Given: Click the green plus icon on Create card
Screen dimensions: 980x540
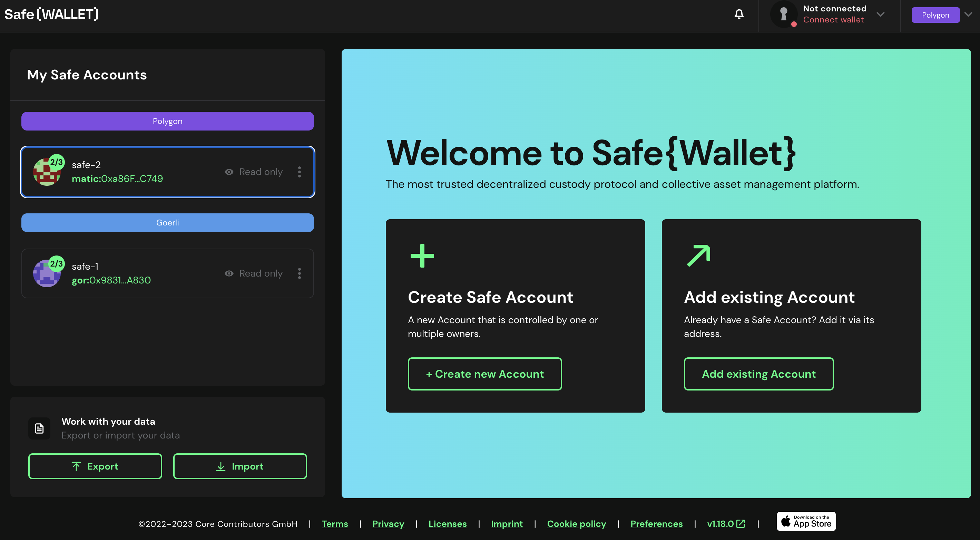Looking at the screenshot, I should click(x=422, y=256).
